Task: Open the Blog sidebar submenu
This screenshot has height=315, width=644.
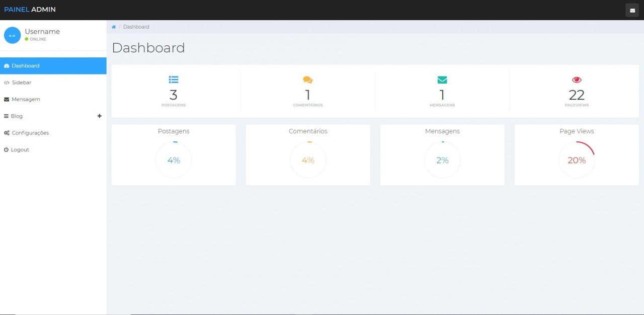Action: (x=17, y=116)
